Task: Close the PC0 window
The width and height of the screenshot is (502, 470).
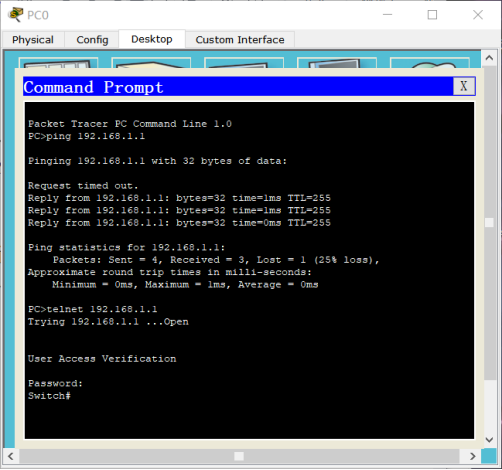Action: [x=478, y=15]
